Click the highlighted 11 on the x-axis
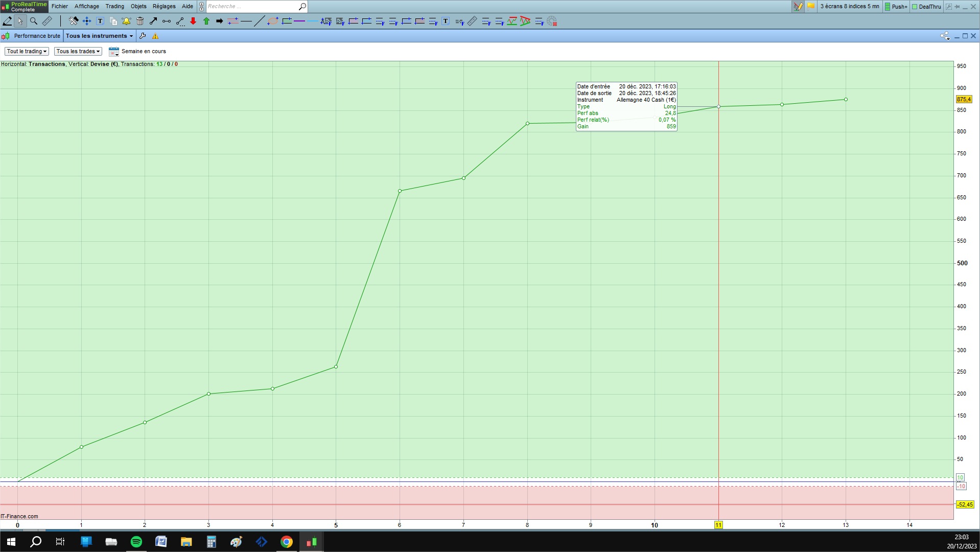This screenshot has width=980, height=552. pos(718,525)
